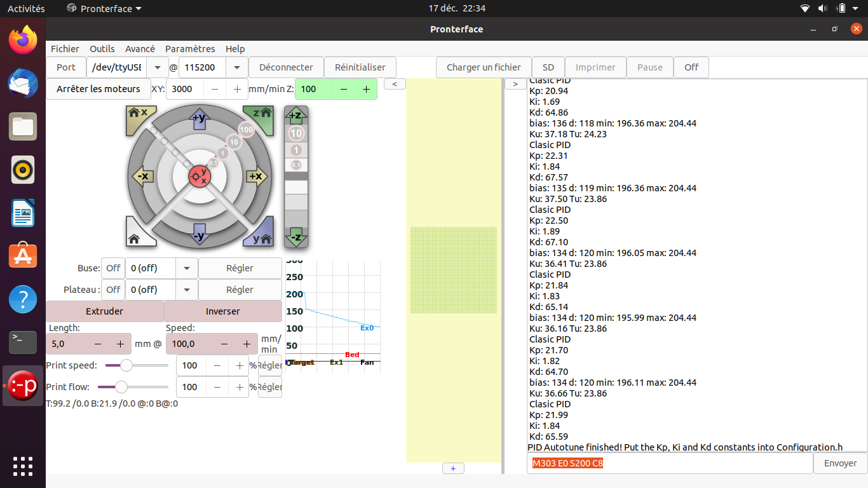Click the > button above the log
This screenshot has height=488, width=868.
click(x=515, y=84)
